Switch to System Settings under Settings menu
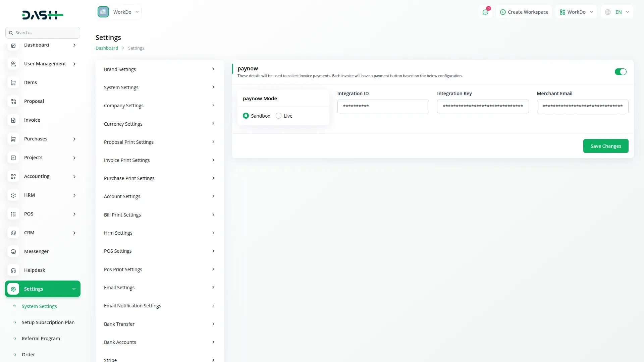Screen dimensions: 644x362 pyautogui.click(x=39, y=306)
